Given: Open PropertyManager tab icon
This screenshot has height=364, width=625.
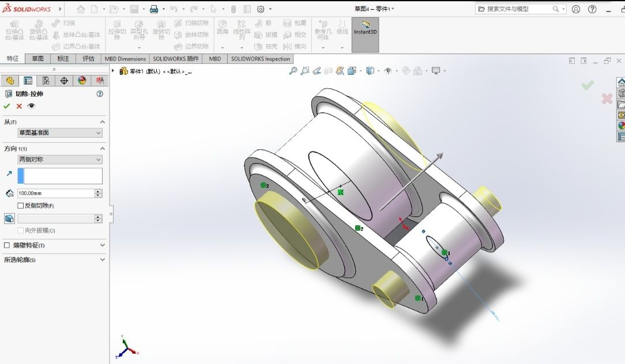Looking at the screenshot, I should pyautogui.click(x=28, y=81).
